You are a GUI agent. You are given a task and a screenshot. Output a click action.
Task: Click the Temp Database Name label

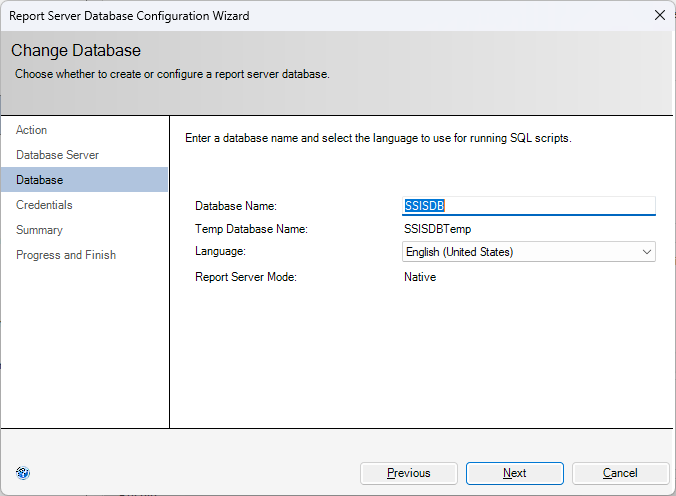click(251, 229)
